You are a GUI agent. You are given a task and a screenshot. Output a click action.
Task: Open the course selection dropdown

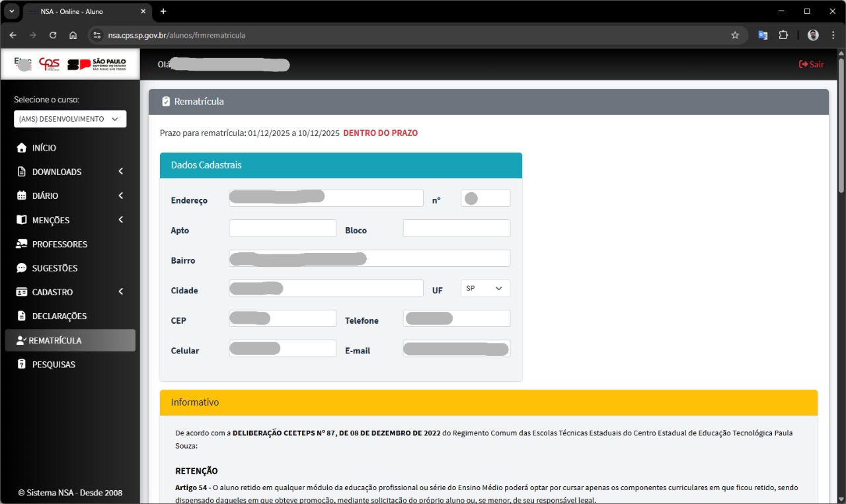point(70,119)
